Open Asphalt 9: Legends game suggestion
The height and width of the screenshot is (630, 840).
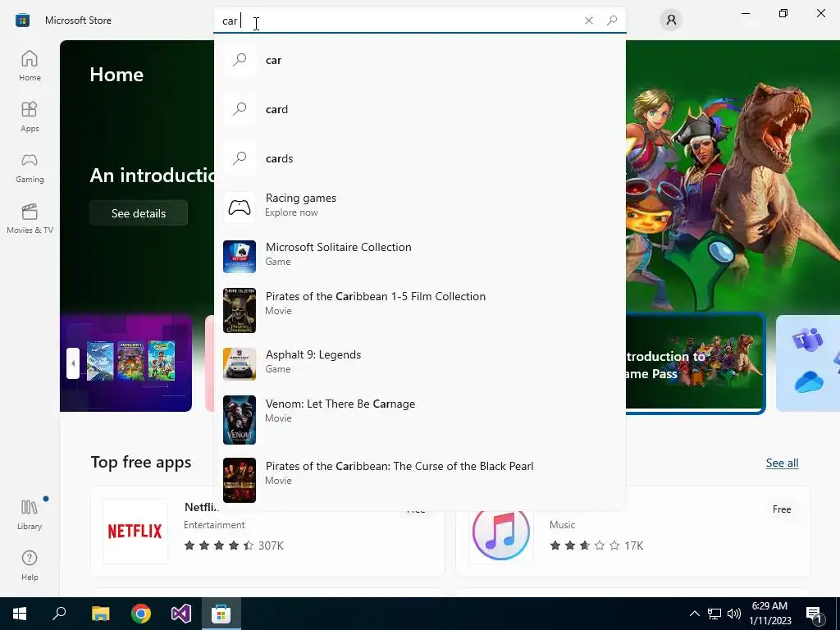(x=419, y=363)
